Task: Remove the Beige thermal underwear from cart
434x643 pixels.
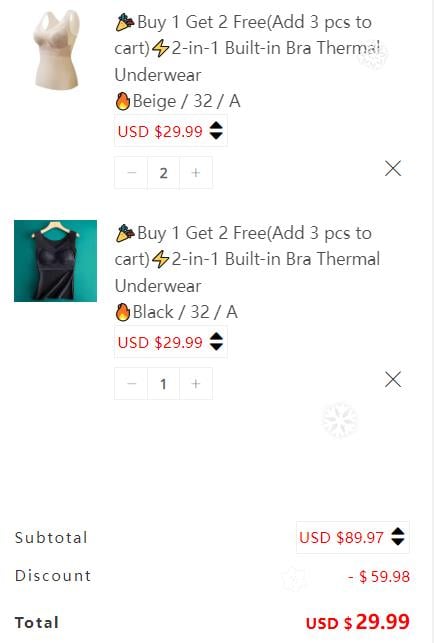Action: pos(393,169)
